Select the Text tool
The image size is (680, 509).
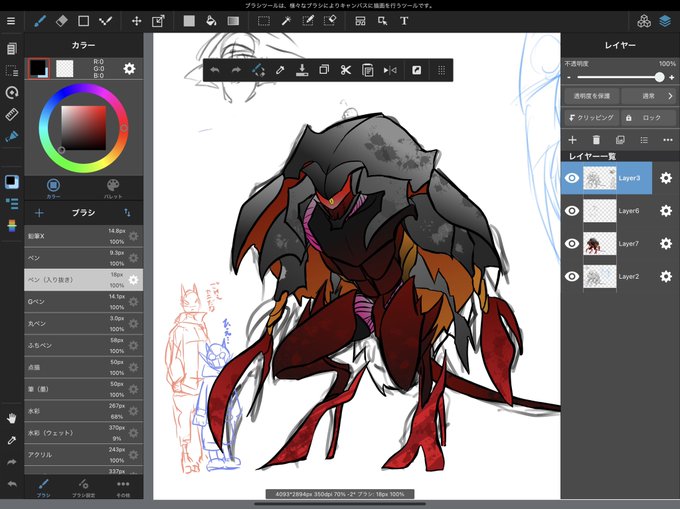pos(404,21)
